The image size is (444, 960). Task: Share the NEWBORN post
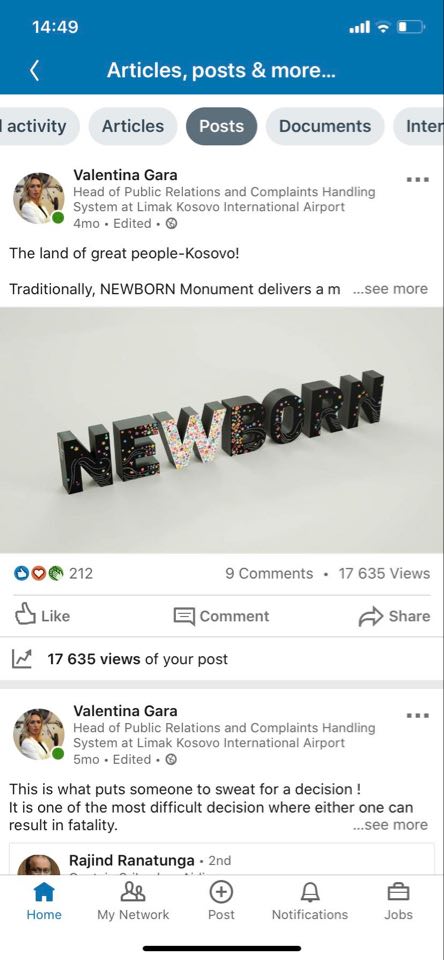394,616
